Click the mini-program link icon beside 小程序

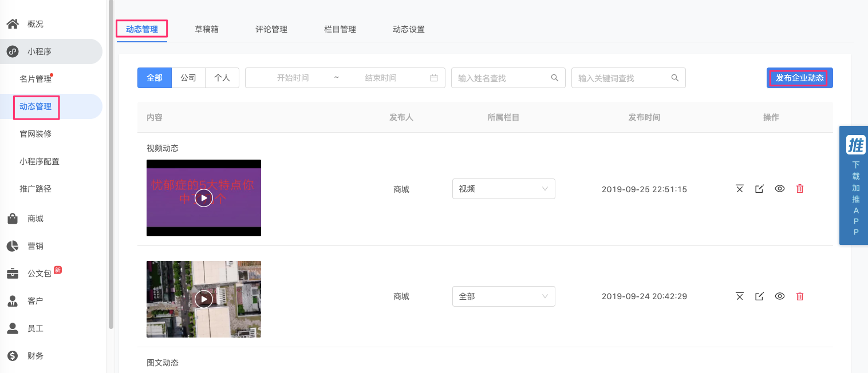coord(13,51)
